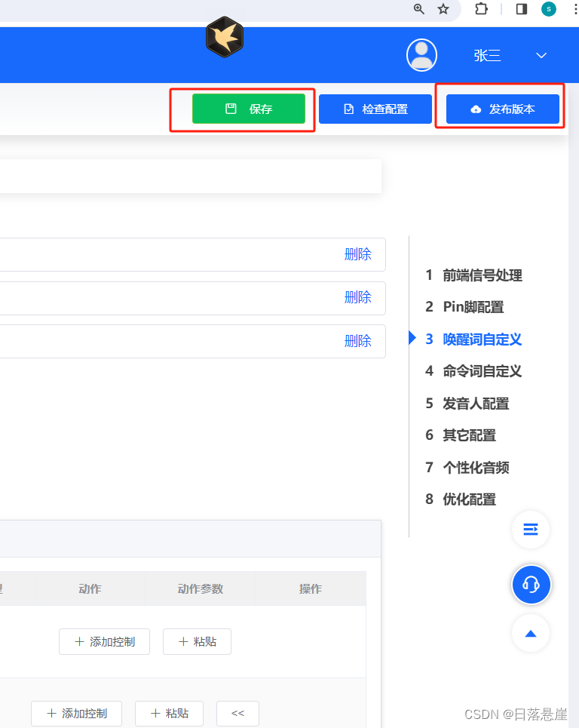Go to step 6 其它配置

point(461,435)
